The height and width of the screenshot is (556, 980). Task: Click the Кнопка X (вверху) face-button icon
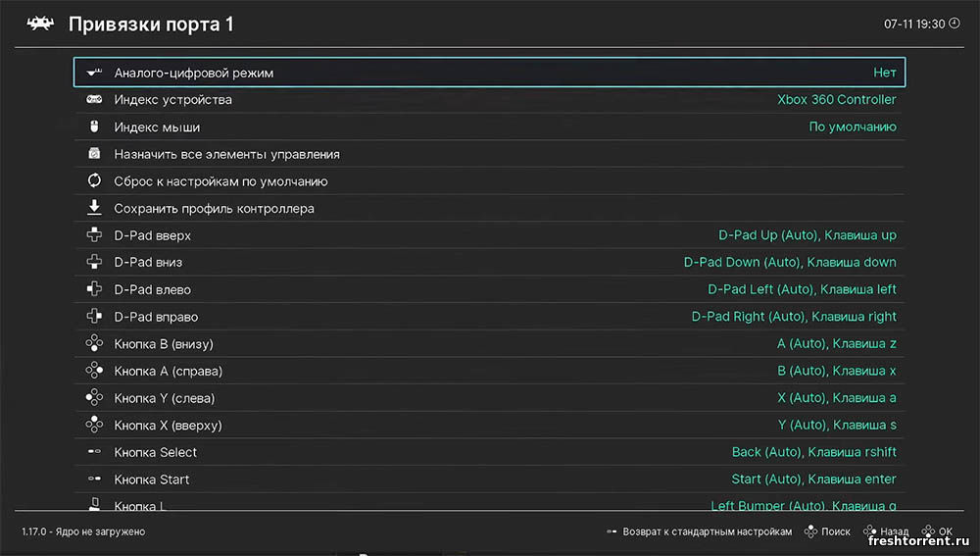[94, 425]
